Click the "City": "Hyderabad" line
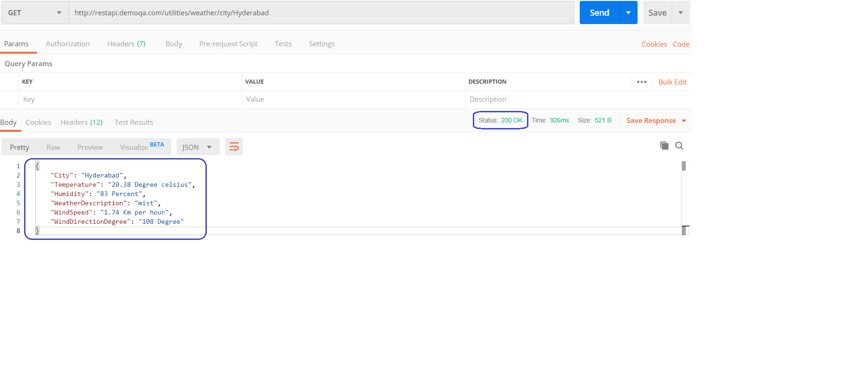The width and height of the screenshot is (868, 392). [88, 175]
